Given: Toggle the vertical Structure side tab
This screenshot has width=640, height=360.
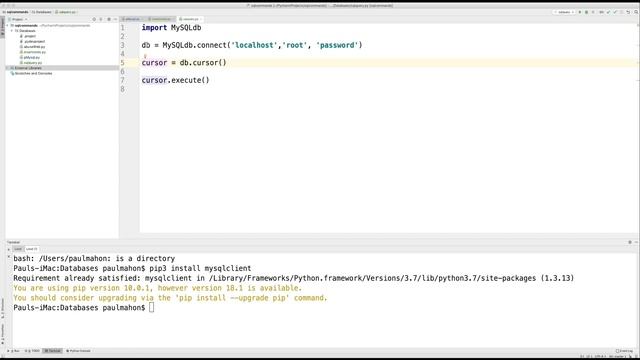Looking at the screenshot, I should tap(2, 308).
